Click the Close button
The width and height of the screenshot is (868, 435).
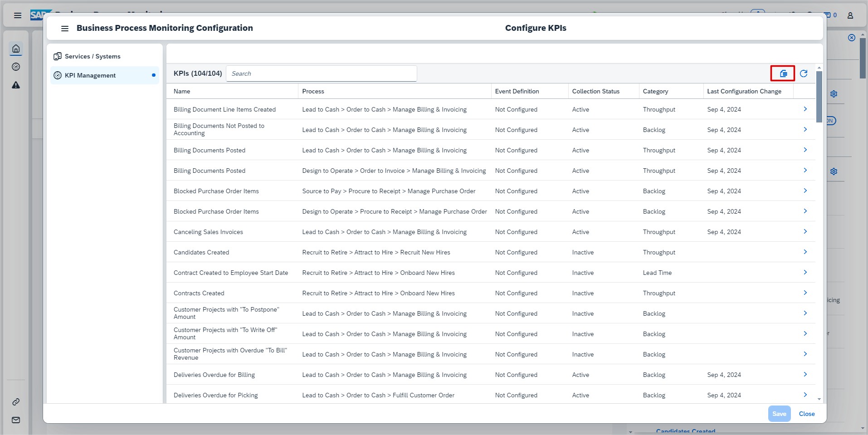(x=806, y=414)
